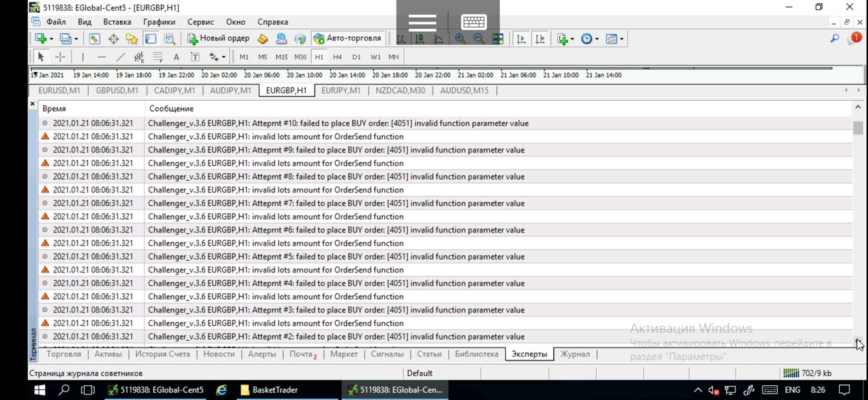The width and height of the screenshot is (868, 400).
Task: Open the Журнал terminal tab
Action: tap(575, 354)
